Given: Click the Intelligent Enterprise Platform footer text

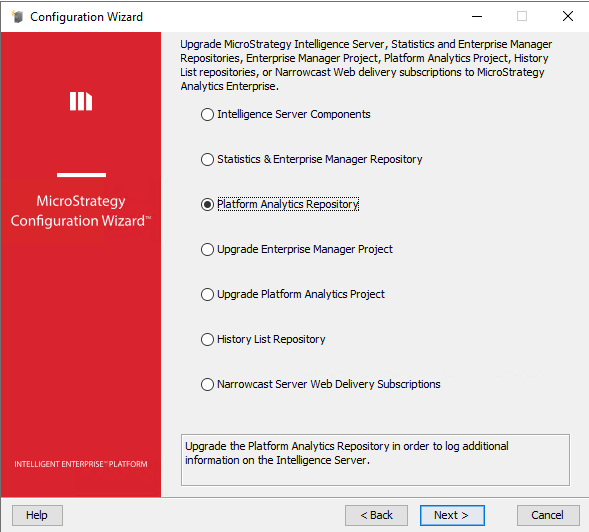Looking at the screenshot, I should pyautogui.click(x=81, y=464).
